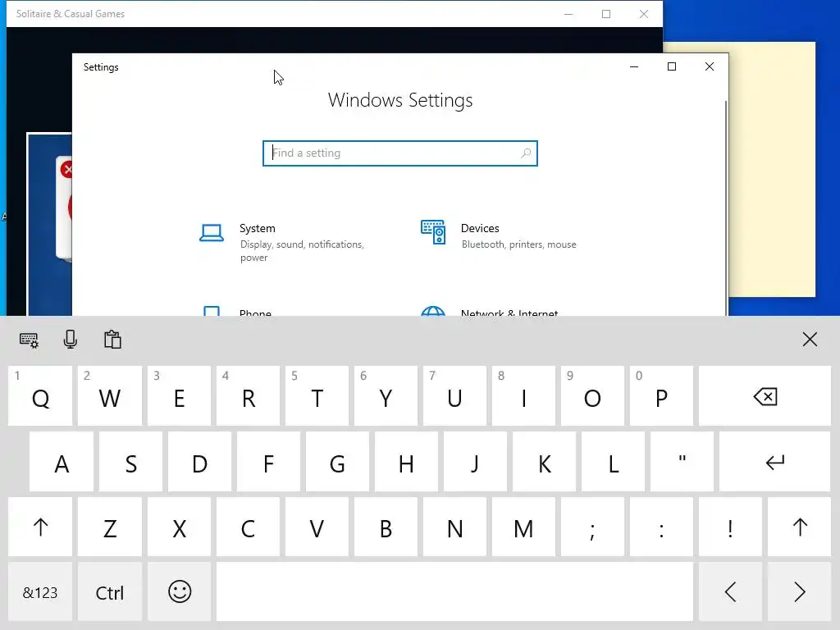This screenshot has height=630, width=840.
Task: Close the Solitaire & Casual Games window
Action: pyautogui.click(x=644, y=14)
